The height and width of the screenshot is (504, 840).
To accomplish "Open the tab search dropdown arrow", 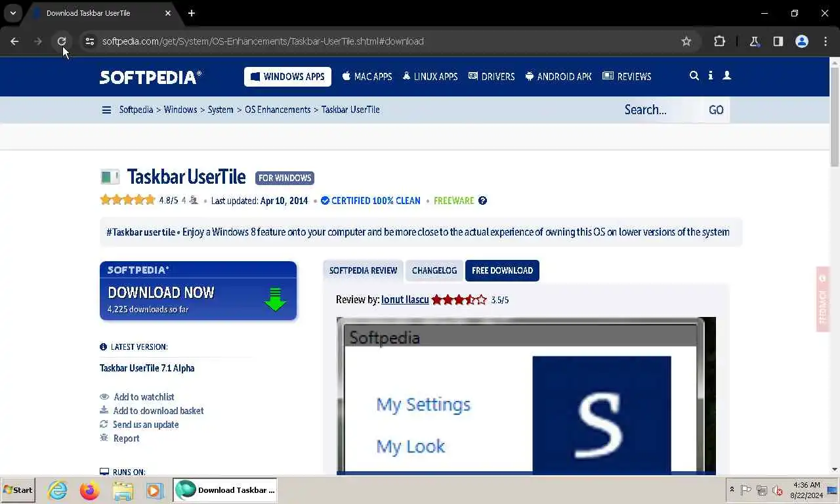I will point(13,13).
